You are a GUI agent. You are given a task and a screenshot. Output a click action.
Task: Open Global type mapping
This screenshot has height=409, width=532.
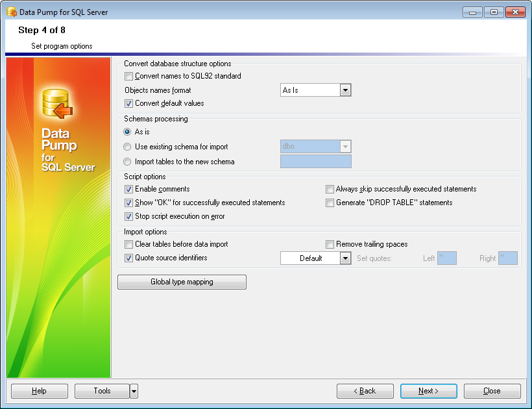tap(182, 282)
